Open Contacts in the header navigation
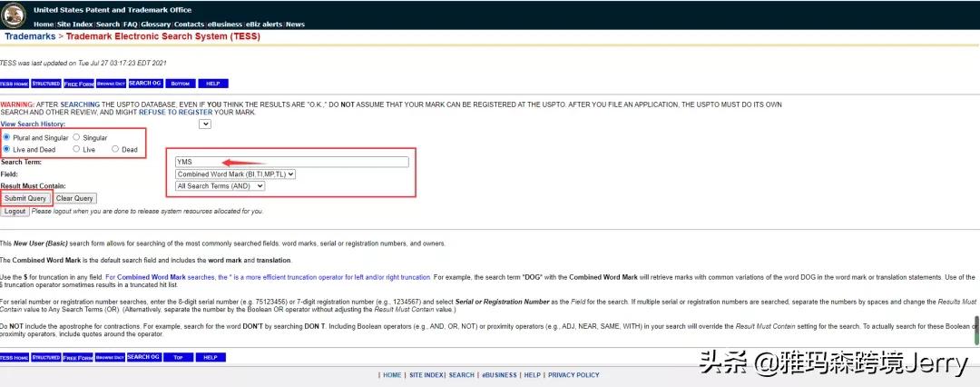This screenshot has height=387, width=980. [x=189, y=25]
